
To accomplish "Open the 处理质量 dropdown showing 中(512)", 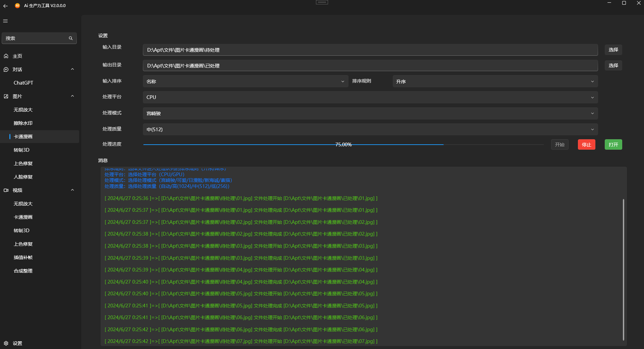I will [370, 129].
